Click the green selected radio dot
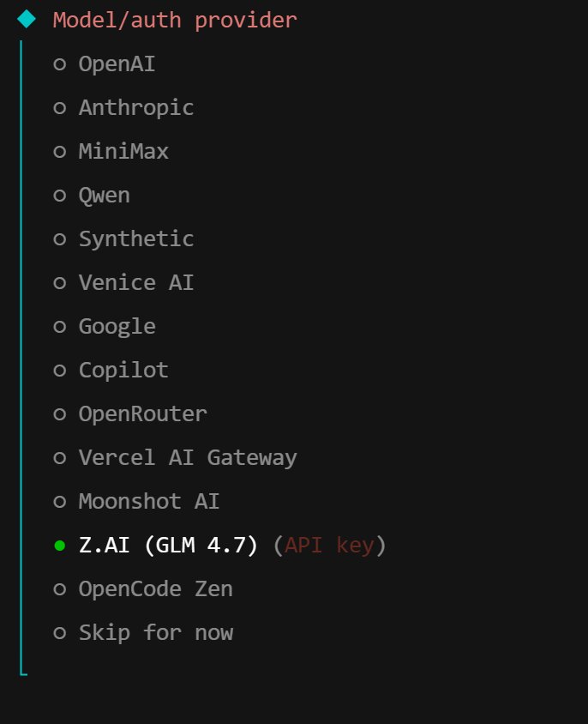Image resolution: width=588 pixels, height=724 pixels. click(x=59, y=545)
